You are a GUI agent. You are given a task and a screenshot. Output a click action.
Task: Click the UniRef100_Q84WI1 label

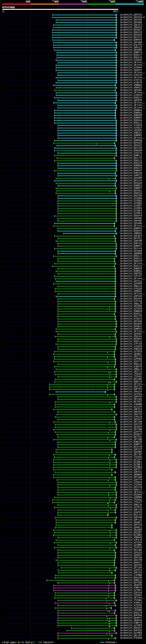point(131,522)
